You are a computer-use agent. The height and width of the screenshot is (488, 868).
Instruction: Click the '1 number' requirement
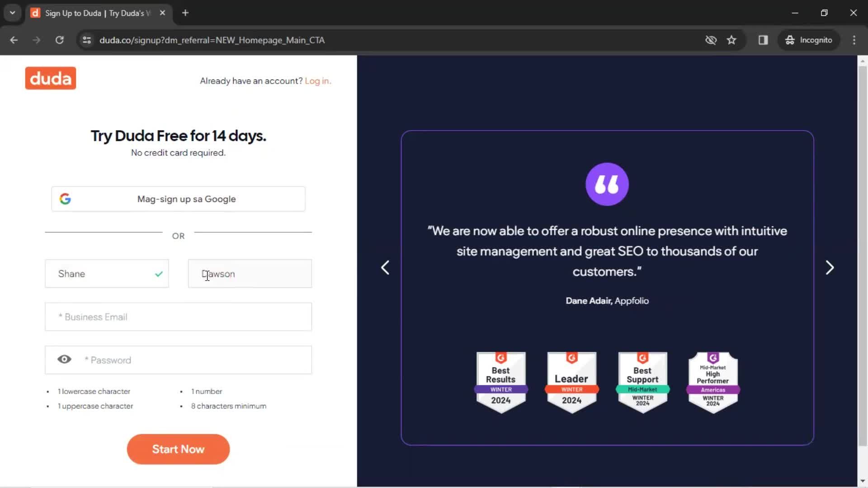click(207, 391)
